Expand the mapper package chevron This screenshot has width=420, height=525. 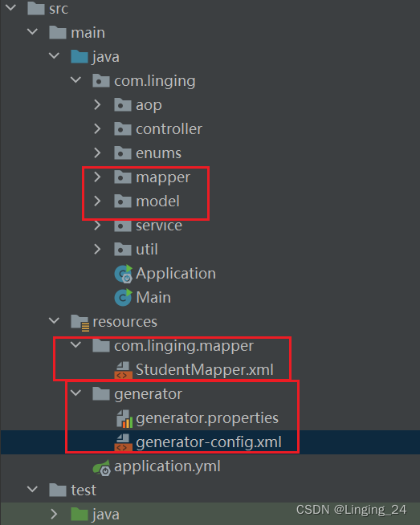point(97,177)
